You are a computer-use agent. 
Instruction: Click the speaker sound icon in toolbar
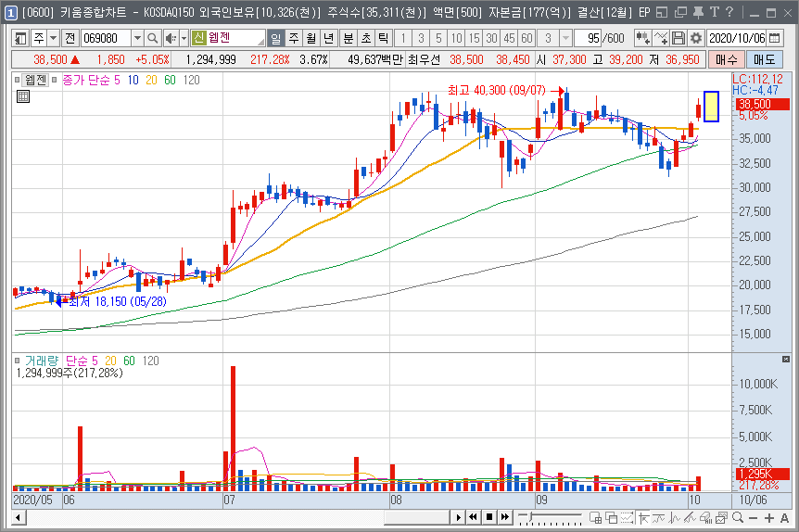pos(171,38)
